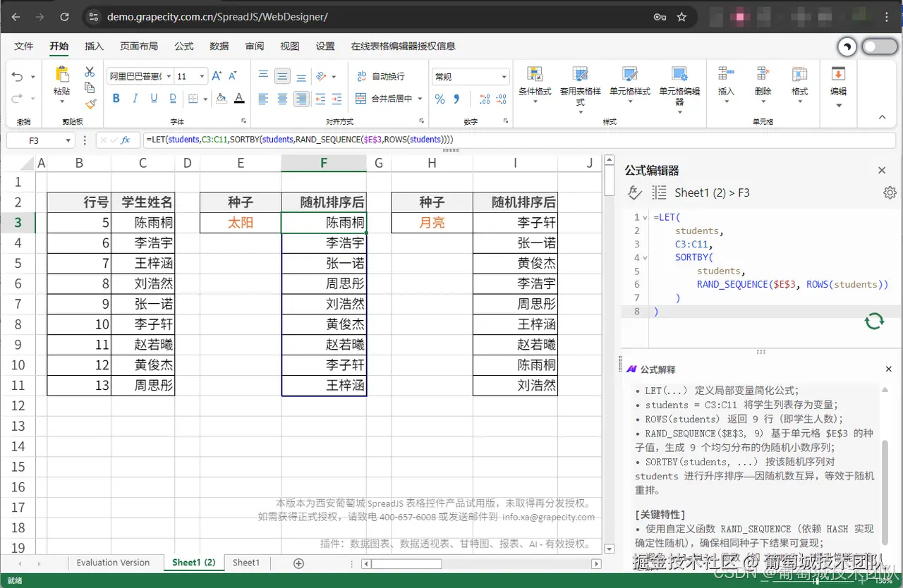Open the 文件 menu
The image size is (903, 588).
[x=24, y=47]
